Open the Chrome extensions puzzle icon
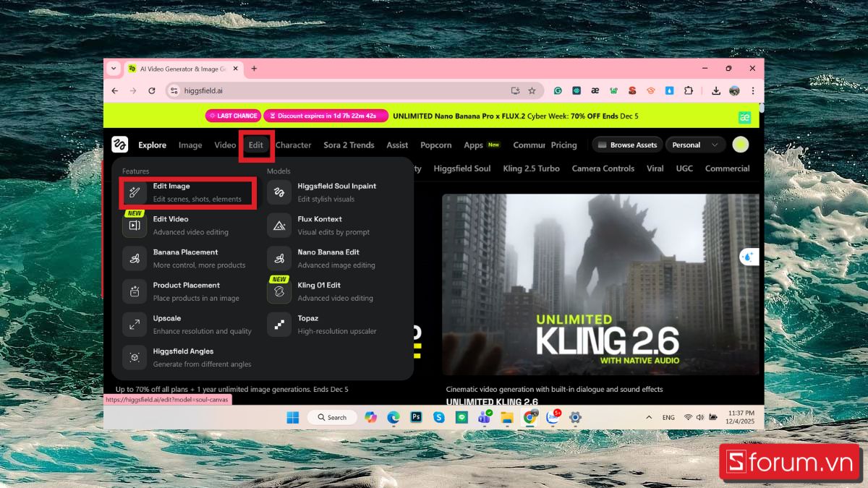The height and width of the screenshot is (488, 868). point(688,90)
